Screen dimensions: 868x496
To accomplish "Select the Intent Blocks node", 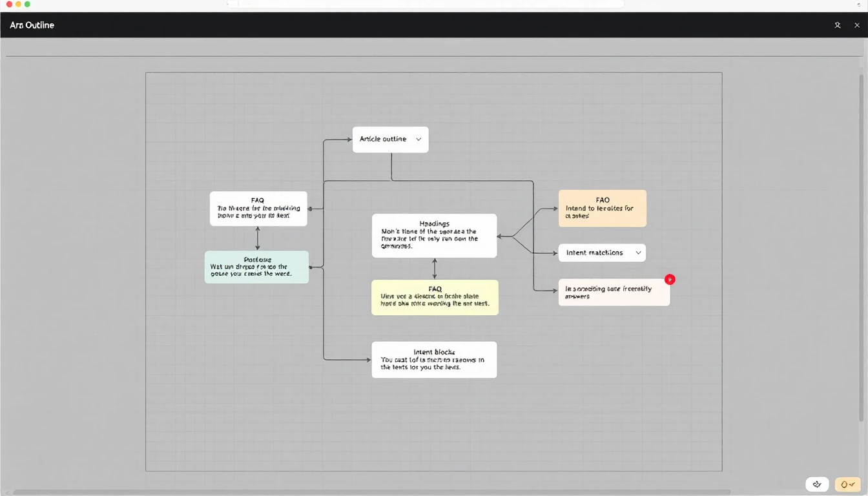I will (434, 360).
